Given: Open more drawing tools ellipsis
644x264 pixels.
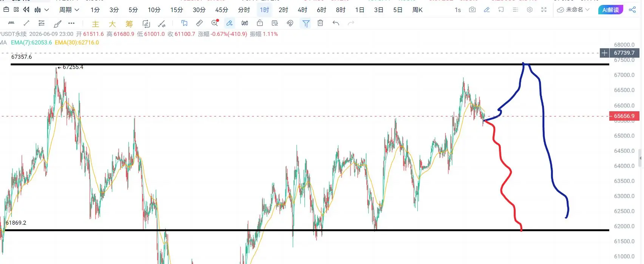Looking at the screenshot, I should tap(71, 23).
